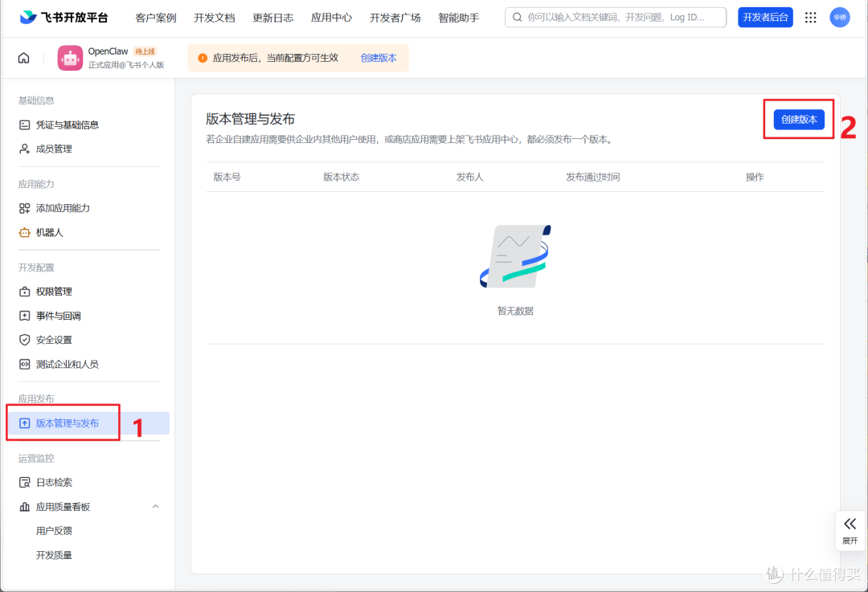Screen dimensions: 868x592
Task: Open 用户反馈 sub-item
Action: 54,531
